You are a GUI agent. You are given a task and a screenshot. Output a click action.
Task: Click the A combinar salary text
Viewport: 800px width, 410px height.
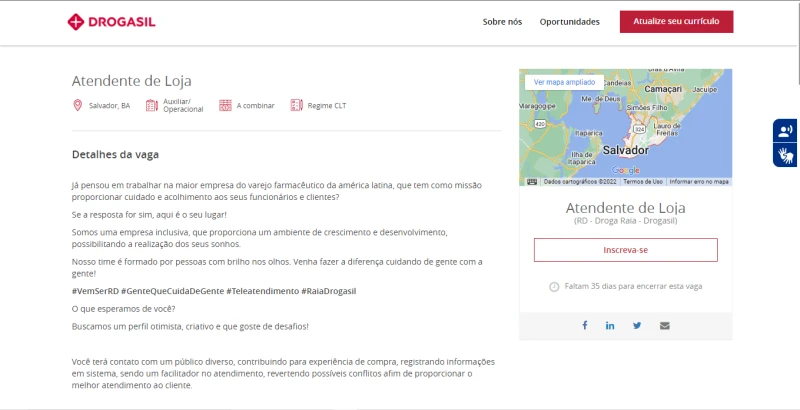tap(255, 106)
